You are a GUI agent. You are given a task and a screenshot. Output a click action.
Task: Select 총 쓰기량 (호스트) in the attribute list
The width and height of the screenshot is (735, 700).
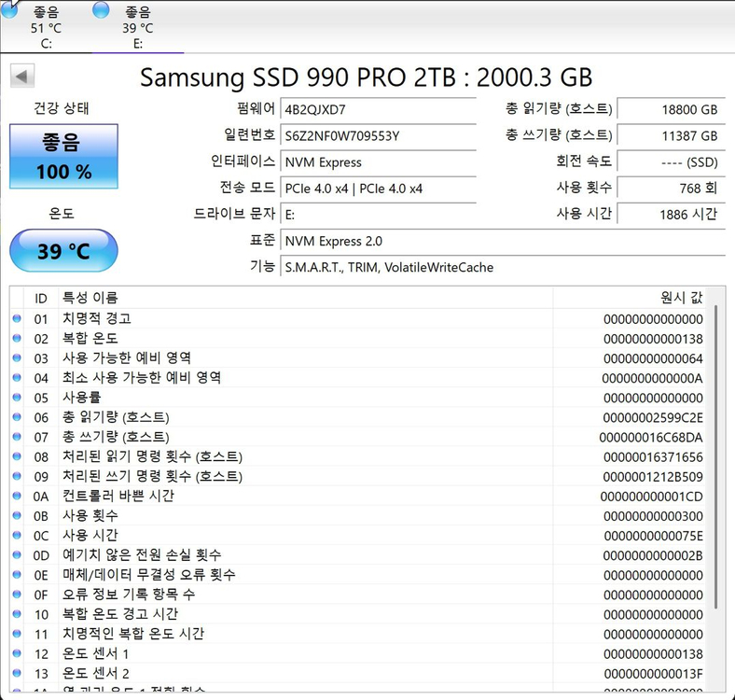tap(116, 437)
